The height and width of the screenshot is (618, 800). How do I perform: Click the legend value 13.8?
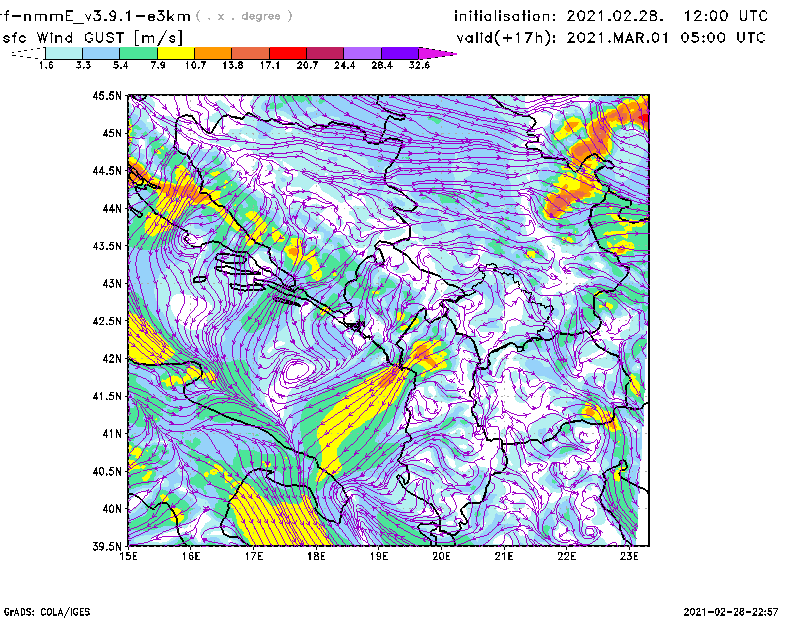click(233, 65)
